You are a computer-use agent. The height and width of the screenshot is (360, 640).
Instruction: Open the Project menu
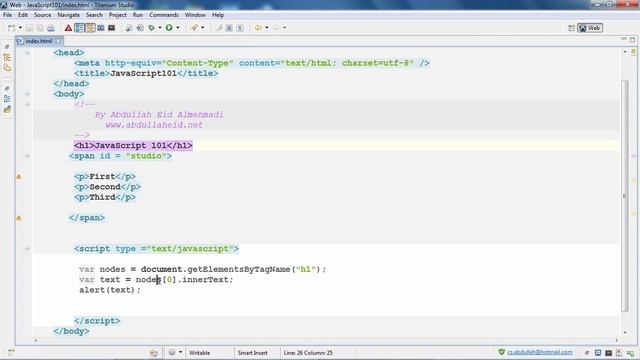(118, 15)
